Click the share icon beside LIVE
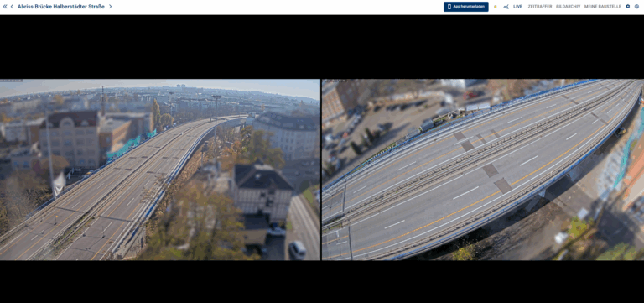Screen dimensions: 644x303 506,7
